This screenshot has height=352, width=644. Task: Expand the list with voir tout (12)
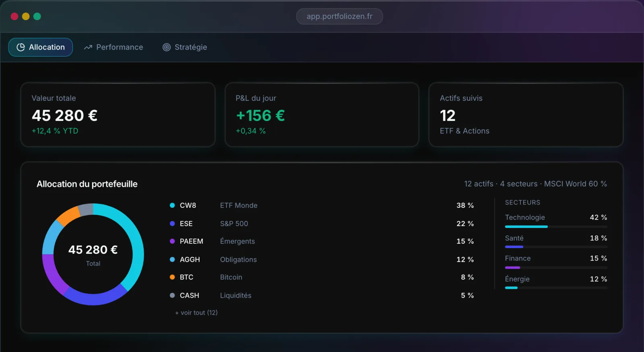click(196, 313)
